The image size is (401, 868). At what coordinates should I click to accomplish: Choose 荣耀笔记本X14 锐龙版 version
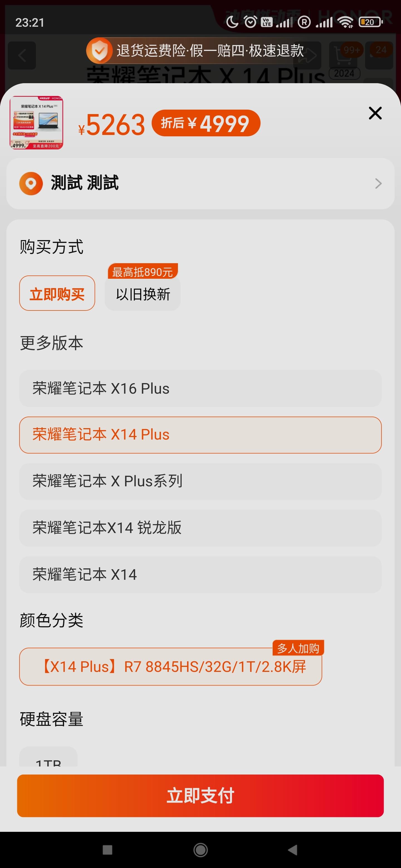point(200,528)
